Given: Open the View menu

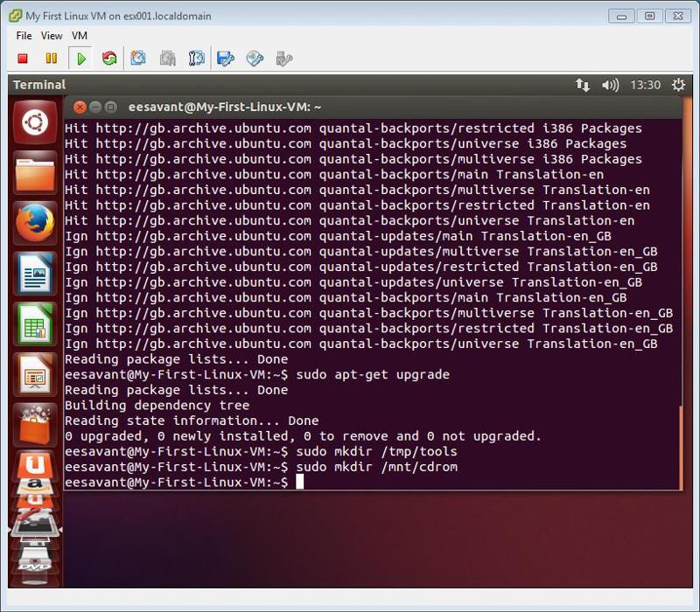Looking at the screenshot, I should [x=52, y=36].
